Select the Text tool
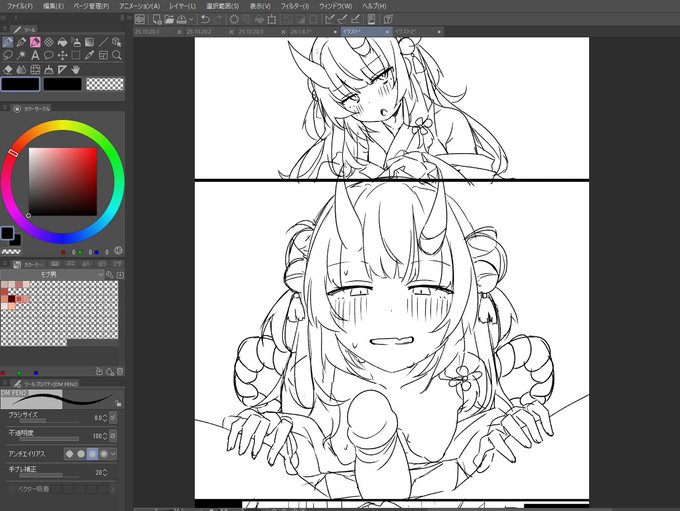 tap(35, 56)
